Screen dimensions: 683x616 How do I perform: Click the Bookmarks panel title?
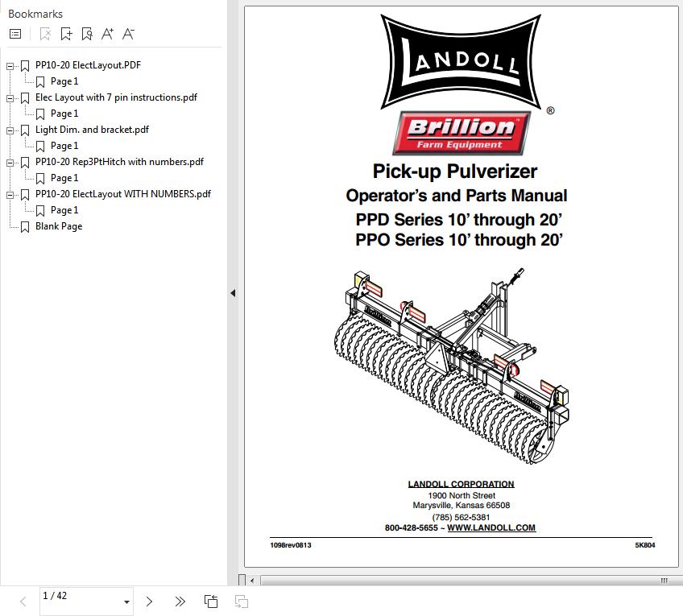click(35, 14)
